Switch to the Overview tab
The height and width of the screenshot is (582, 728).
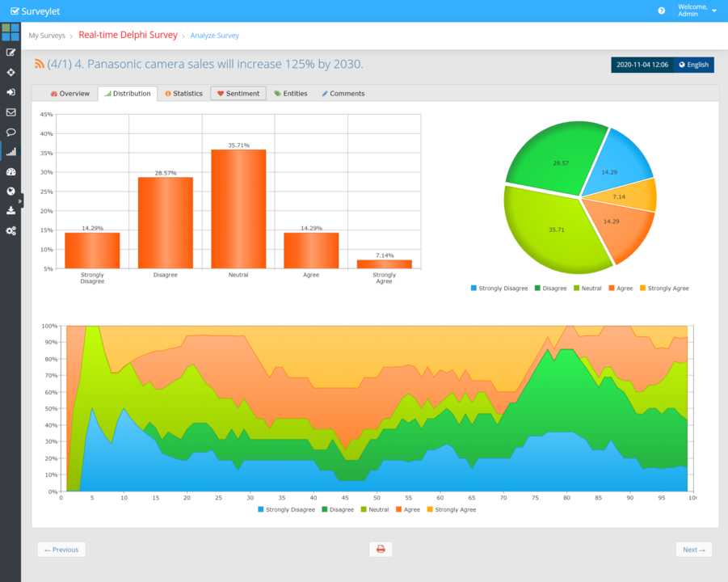(70, 93)
